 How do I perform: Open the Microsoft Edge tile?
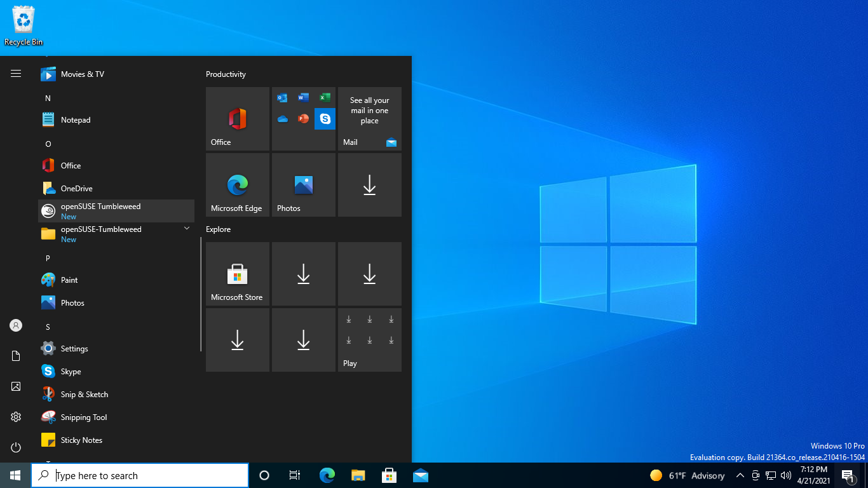tap(238, 185)
